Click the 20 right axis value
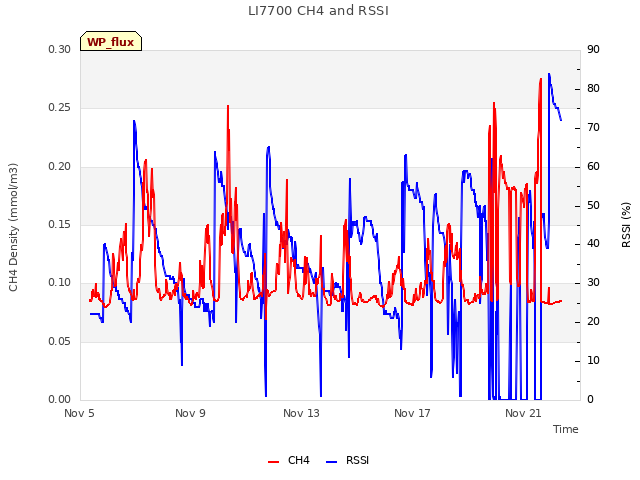 point(593,322)
